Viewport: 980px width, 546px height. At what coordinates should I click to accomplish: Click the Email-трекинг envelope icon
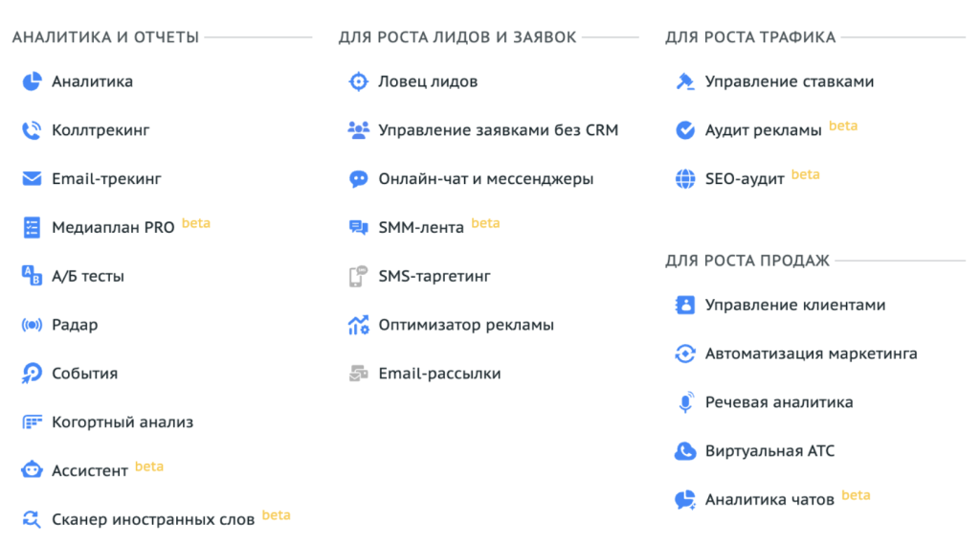[x=32, y=179]
